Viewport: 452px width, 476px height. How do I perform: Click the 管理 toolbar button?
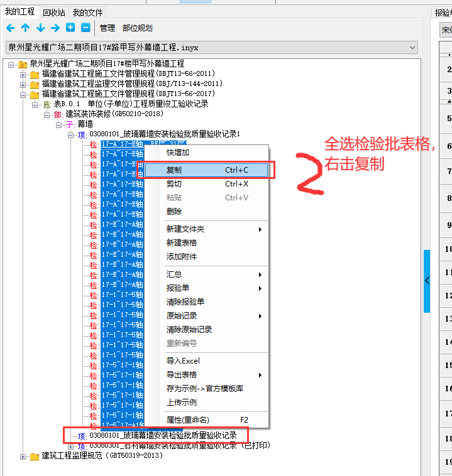(x=107, y=28)
